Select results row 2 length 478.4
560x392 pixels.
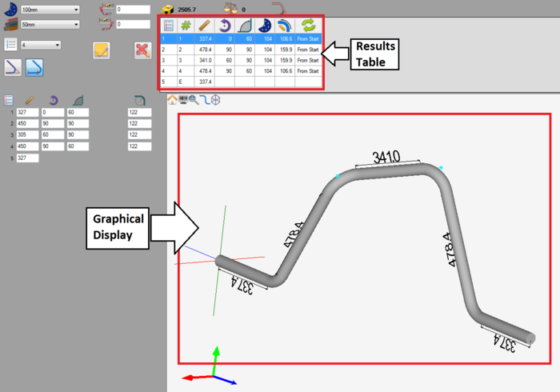tap(241, 50)
